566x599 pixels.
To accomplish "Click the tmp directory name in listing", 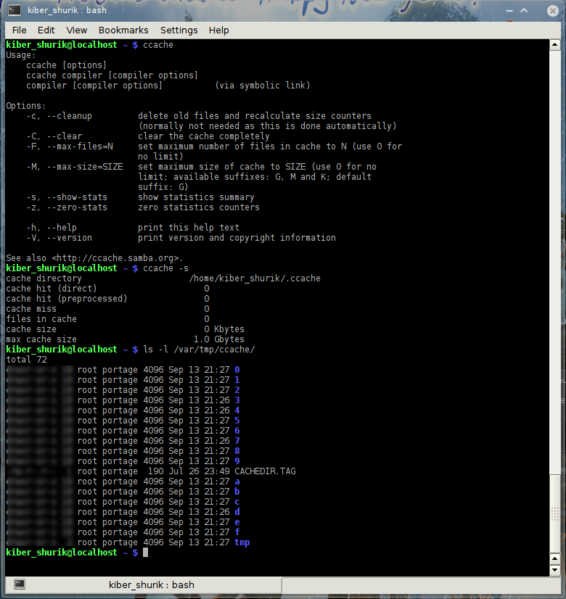I will 242,542.
